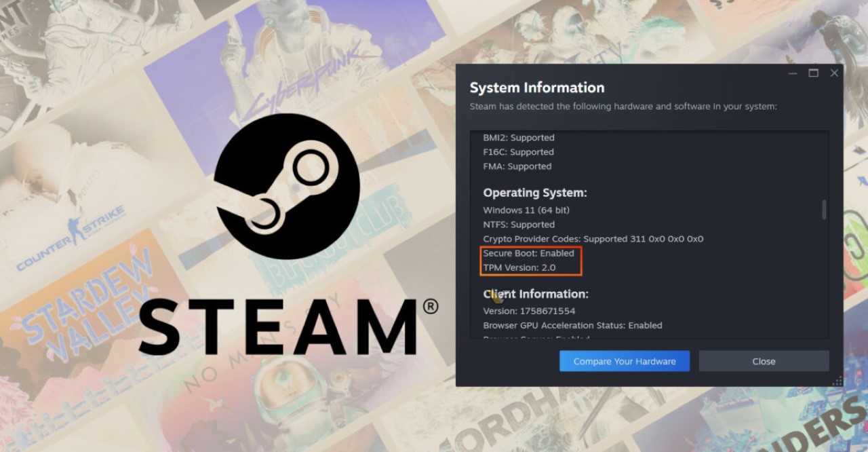Click the System Information title text
This screenshot has height=452, width=868.
click(x=536, y=88)
